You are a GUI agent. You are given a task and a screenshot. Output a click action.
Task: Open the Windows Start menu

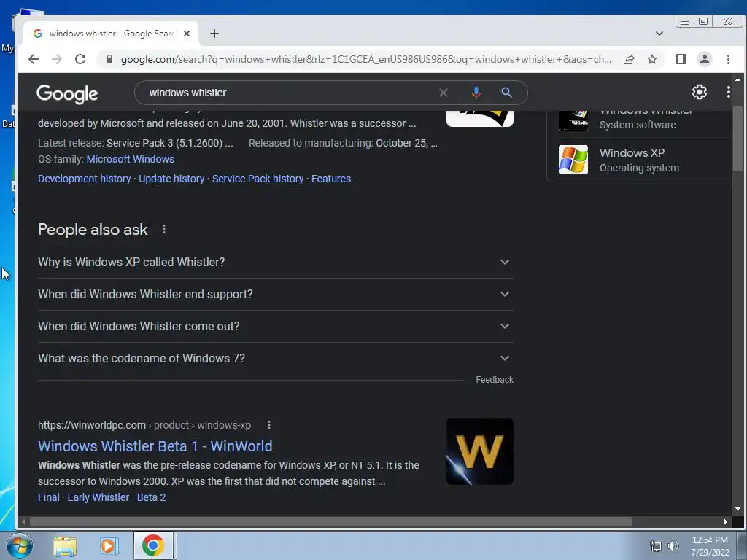19,545
